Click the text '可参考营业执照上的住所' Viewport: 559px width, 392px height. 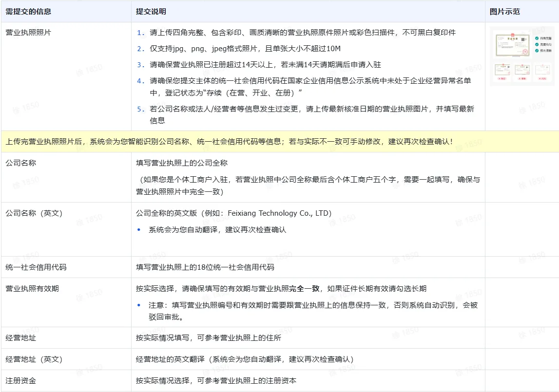pyautogui.click(x=239, y=337)
